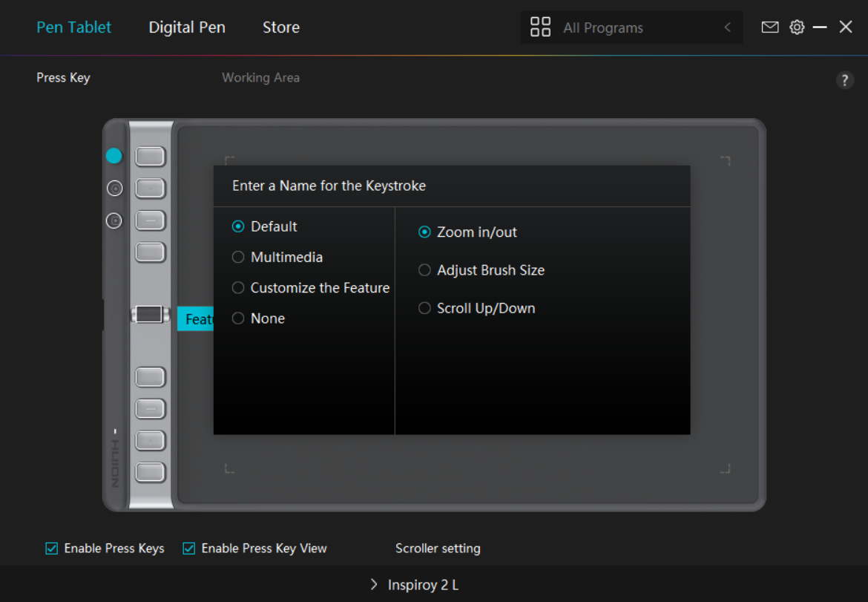Viewport: 868px width, 602px height.
Task: Click the scroller wheel on the tablet
Action: point(149,314)
